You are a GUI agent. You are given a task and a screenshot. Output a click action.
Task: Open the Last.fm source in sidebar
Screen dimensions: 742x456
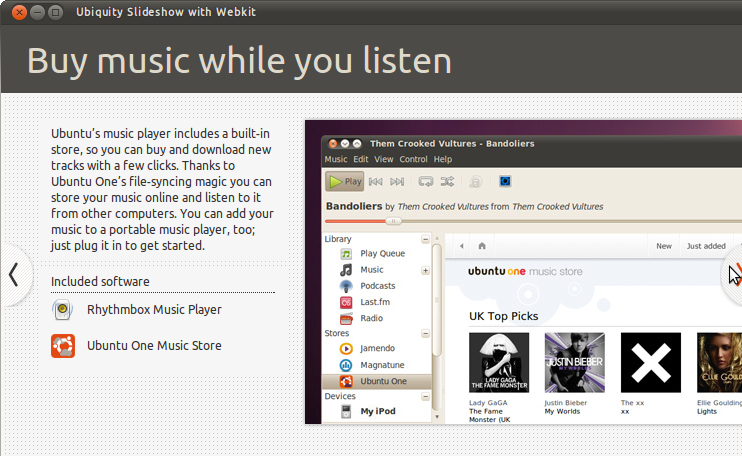tap(346, 302)
